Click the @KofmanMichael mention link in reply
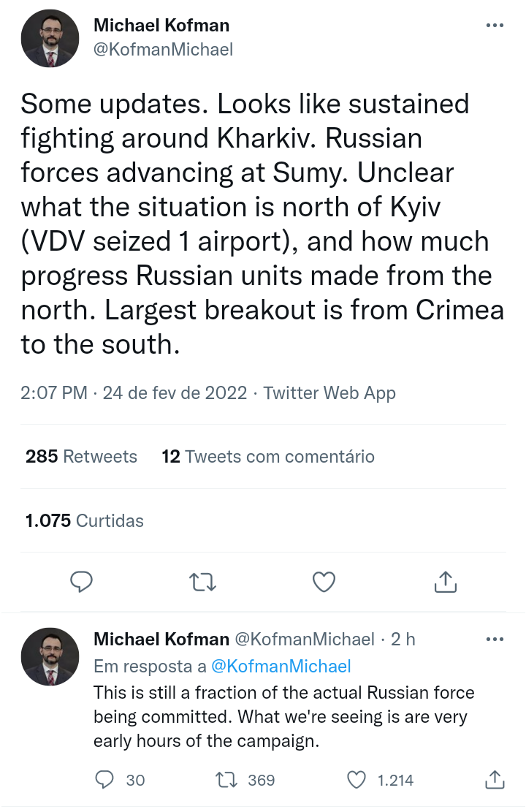 click(281, 666)
